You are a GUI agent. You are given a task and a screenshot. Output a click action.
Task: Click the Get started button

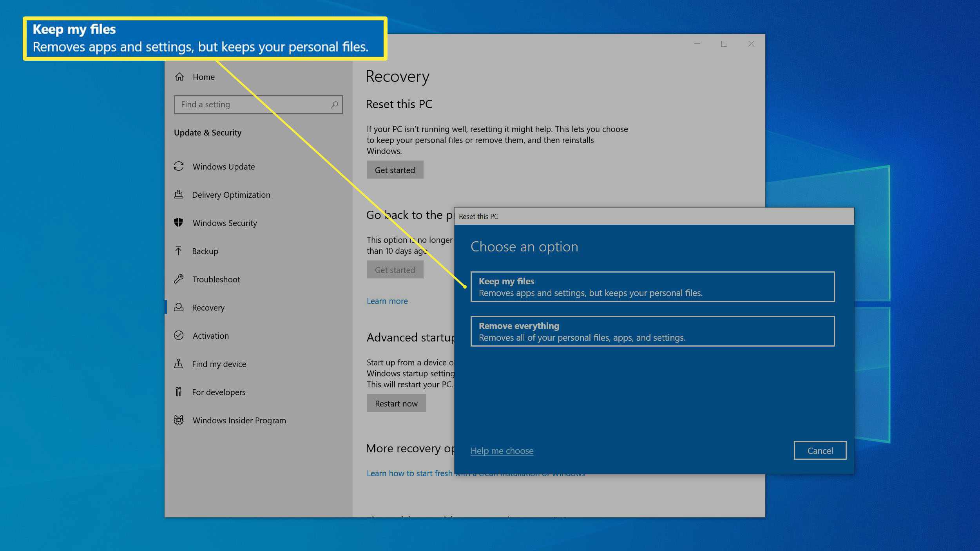(x=395, y=170)
